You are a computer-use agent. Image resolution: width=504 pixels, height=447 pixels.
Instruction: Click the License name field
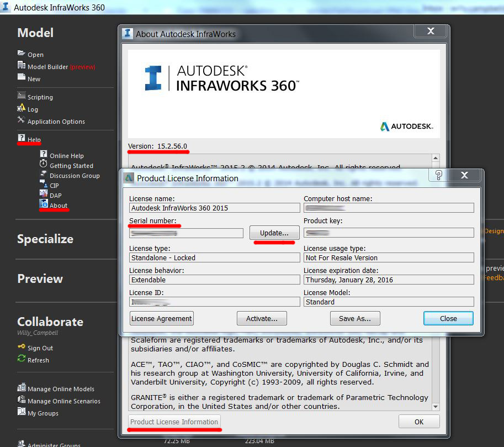pos(214,208)
